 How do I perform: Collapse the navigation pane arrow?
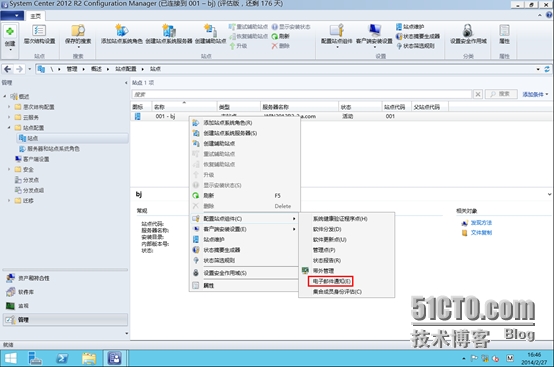pos(126,83)
